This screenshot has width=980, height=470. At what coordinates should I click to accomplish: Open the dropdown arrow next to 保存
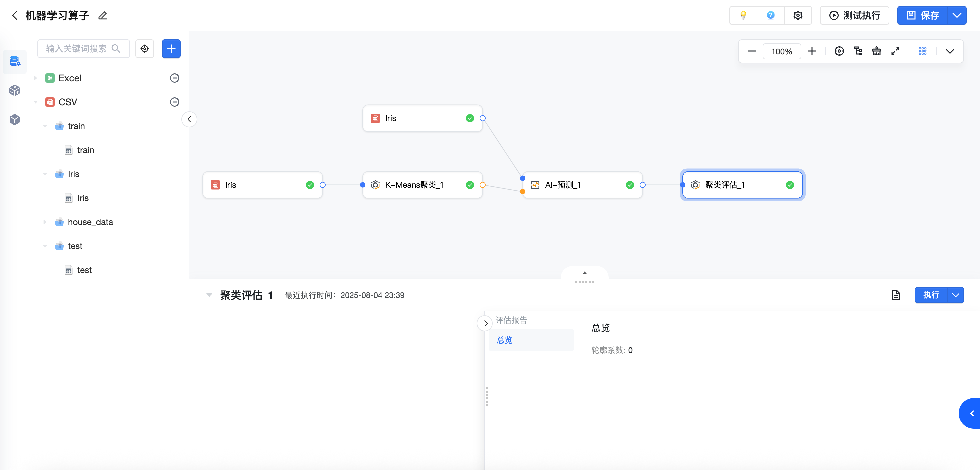pyautogui.click(x=957, y=15)
